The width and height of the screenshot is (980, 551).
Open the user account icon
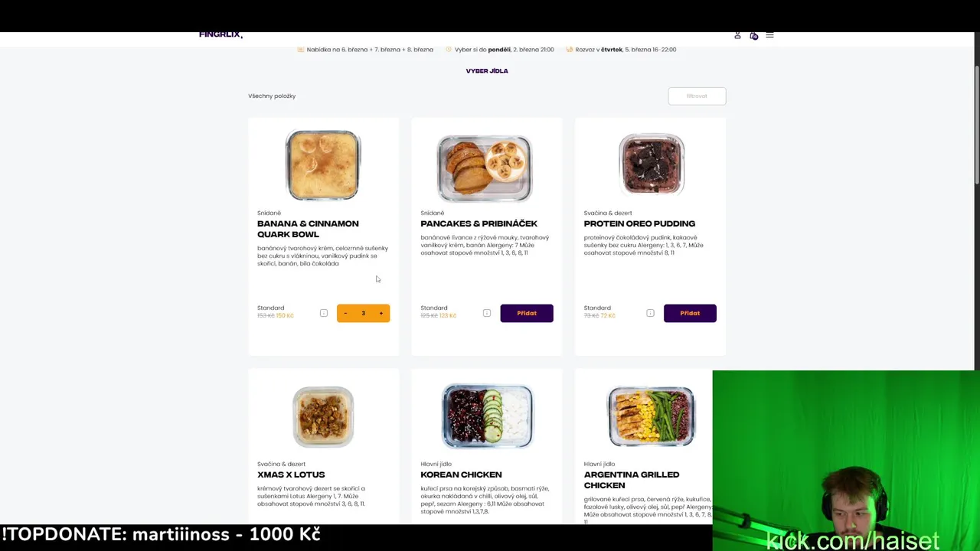click(x=737, y=35)
